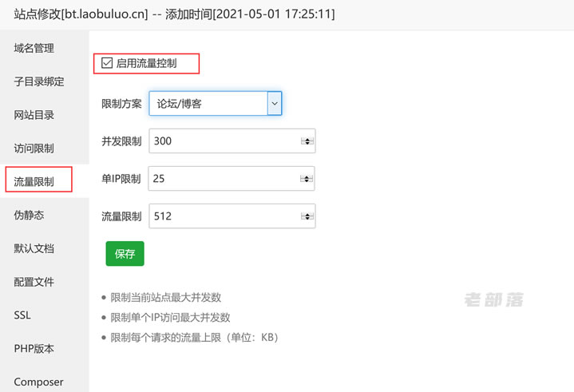Toggle the 启用流量控制 checkbox
Screen dimensions: 574x392
point(107,63)
